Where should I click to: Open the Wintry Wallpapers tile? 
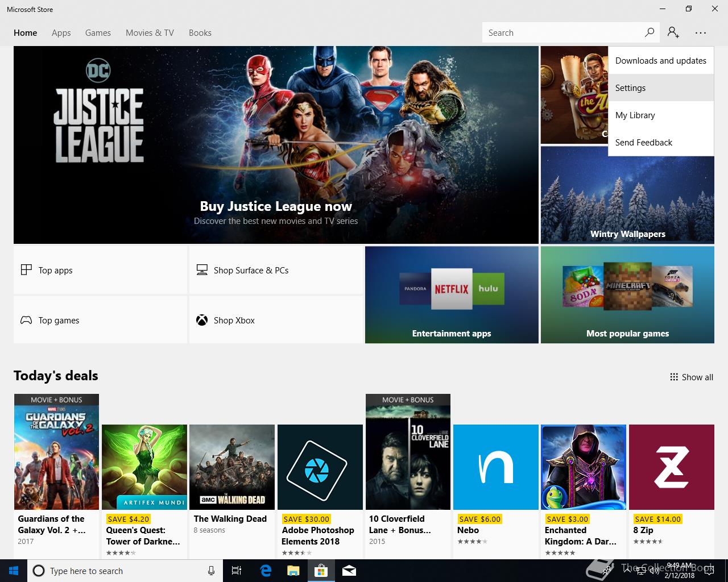tap(627, 195)
